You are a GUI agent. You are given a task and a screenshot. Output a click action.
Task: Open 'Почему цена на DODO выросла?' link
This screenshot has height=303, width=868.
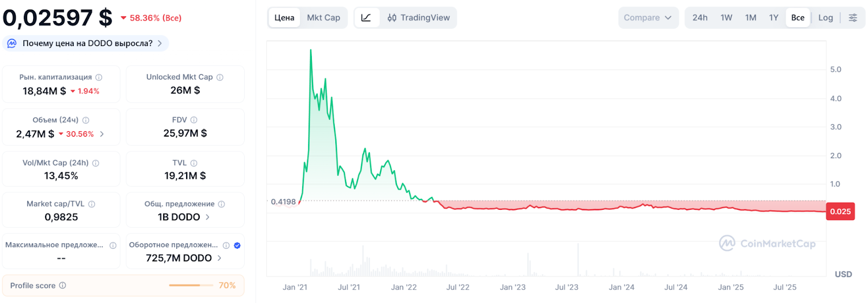click(87, 43)
